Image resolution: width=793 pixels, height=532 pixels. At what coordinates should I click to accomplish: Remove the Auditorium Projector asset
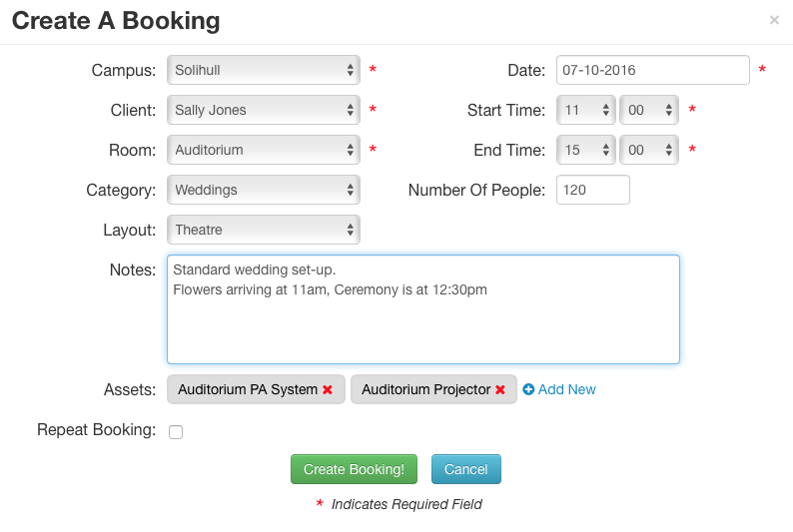tap(500, 389)
